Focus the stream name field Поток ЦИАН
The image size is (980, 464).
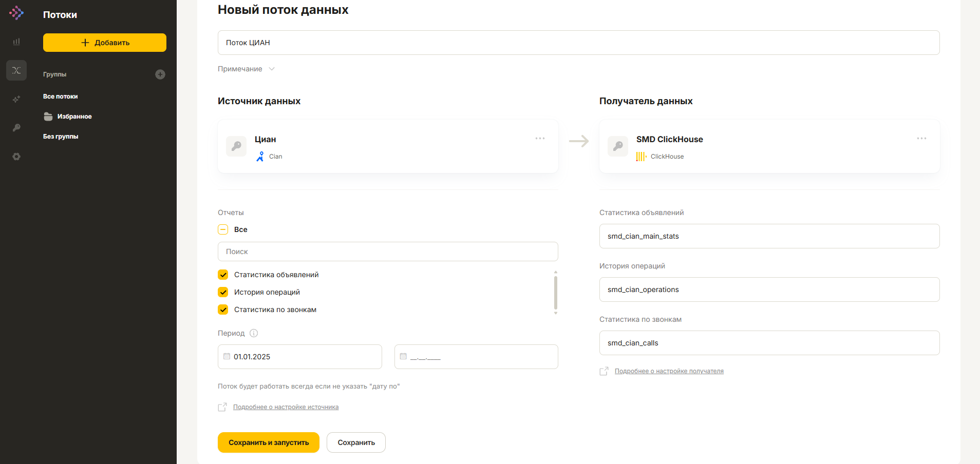[579, 43]
